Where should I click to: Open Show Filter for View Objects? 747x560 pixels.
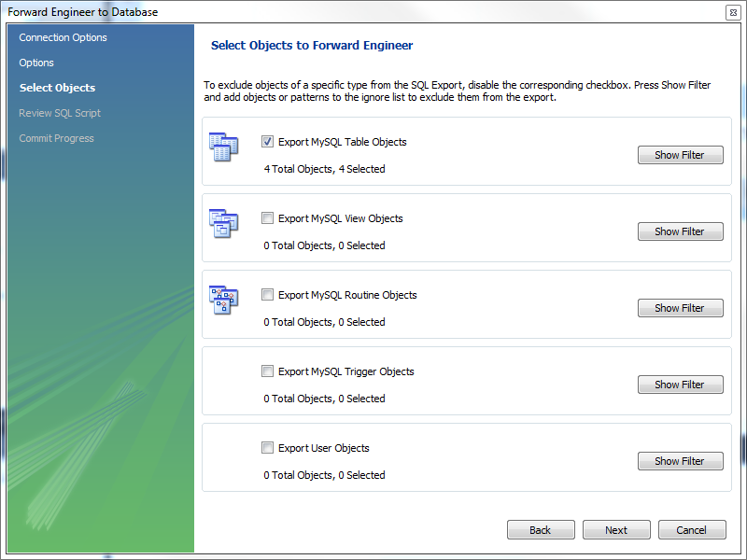[681, 231]
